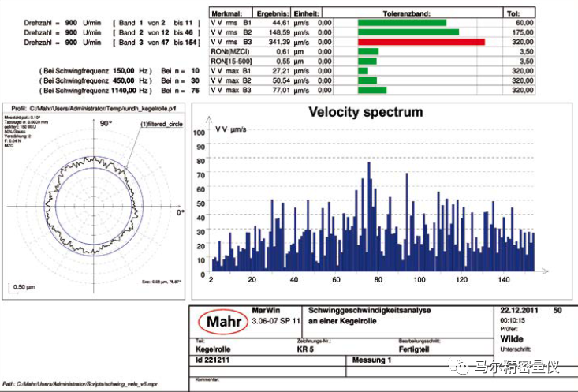The width and height of the screenshot is (578, 392).
Task: Click the Mahr logo in the footer
Action: point(222,322)
